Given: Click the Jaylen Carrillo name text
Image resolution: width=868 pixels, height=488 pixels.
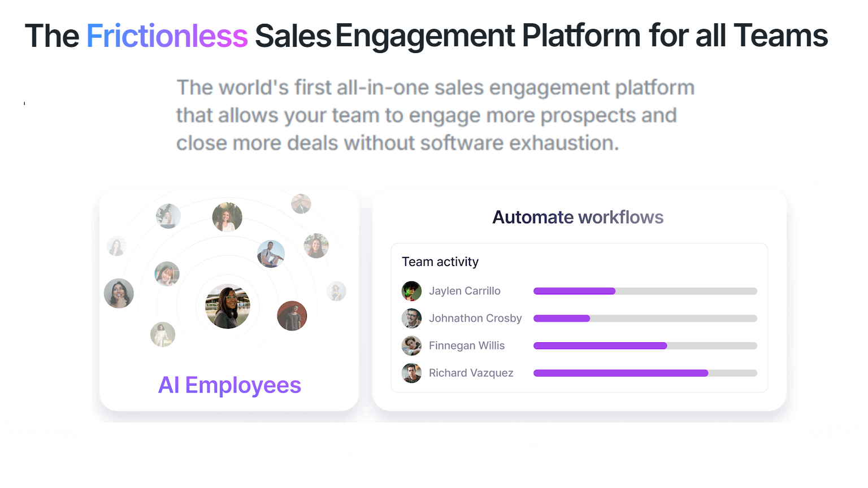Looking at the screenshot, I should 465,291.
